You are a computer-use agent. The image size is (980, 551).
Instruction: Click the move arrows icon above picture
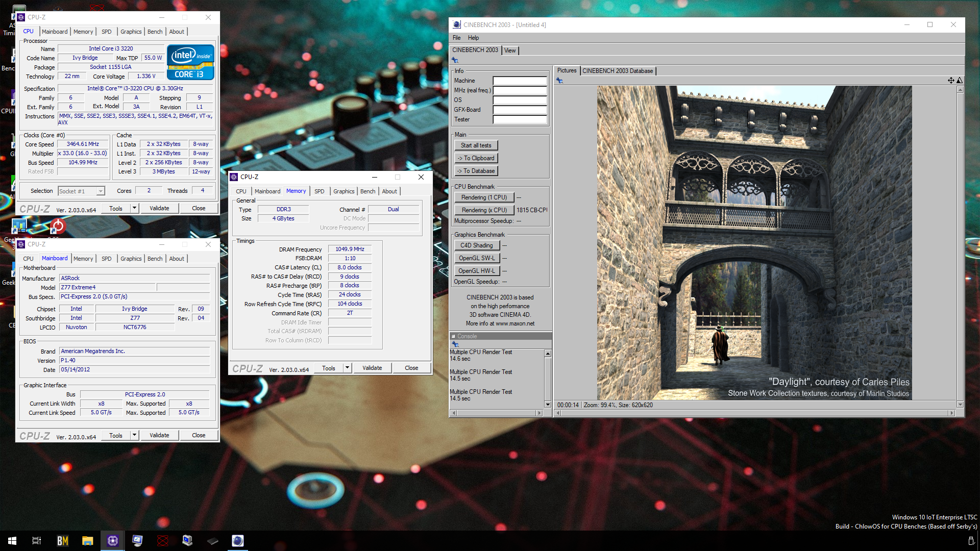(x=951, y=80)
